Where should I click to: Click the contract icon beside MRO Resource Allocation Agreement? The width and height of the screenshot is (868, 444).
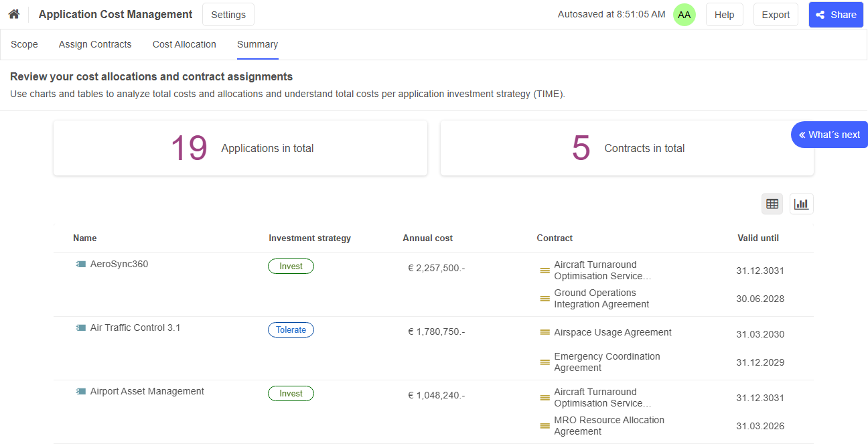click(x=544, y=425)
